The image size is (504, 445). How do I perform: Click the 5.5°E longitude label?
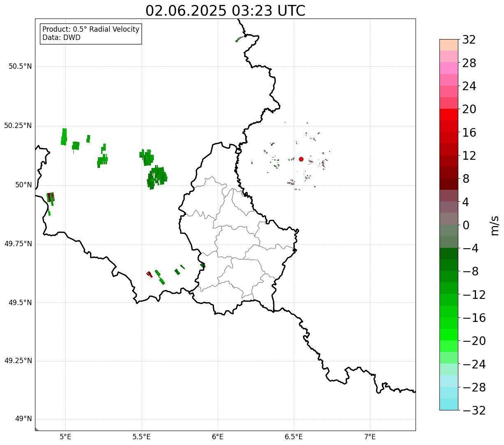(142, 437)
